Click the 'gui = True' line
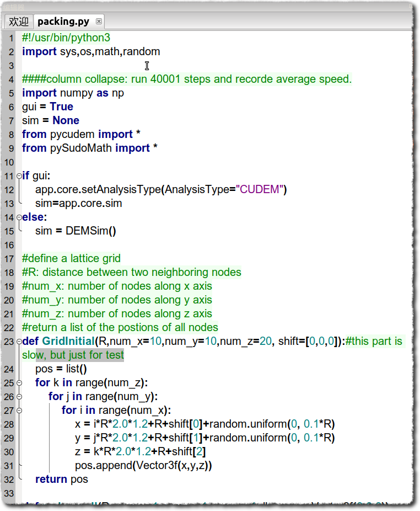The height and width of the screenshot is (511, 420). [47, 107]
